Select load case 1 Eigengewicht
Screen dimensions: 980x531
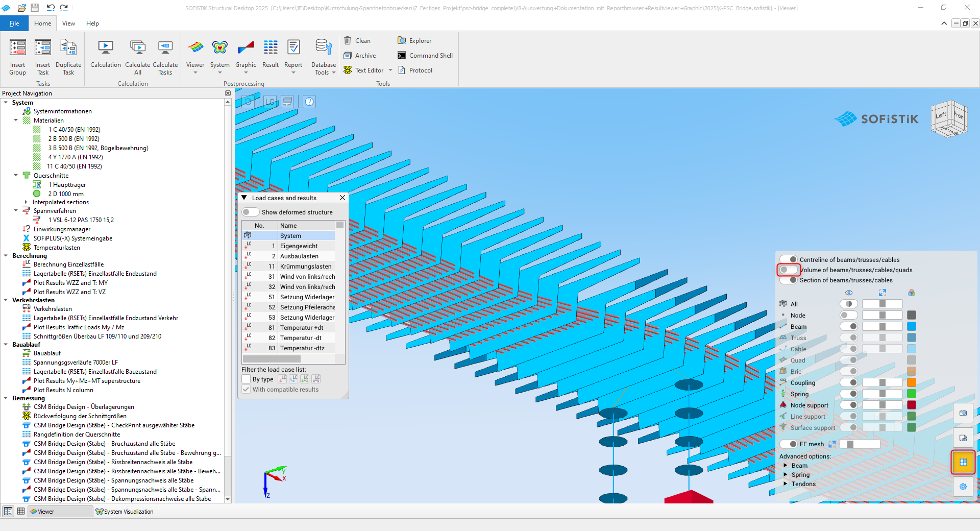pos(289,246)
